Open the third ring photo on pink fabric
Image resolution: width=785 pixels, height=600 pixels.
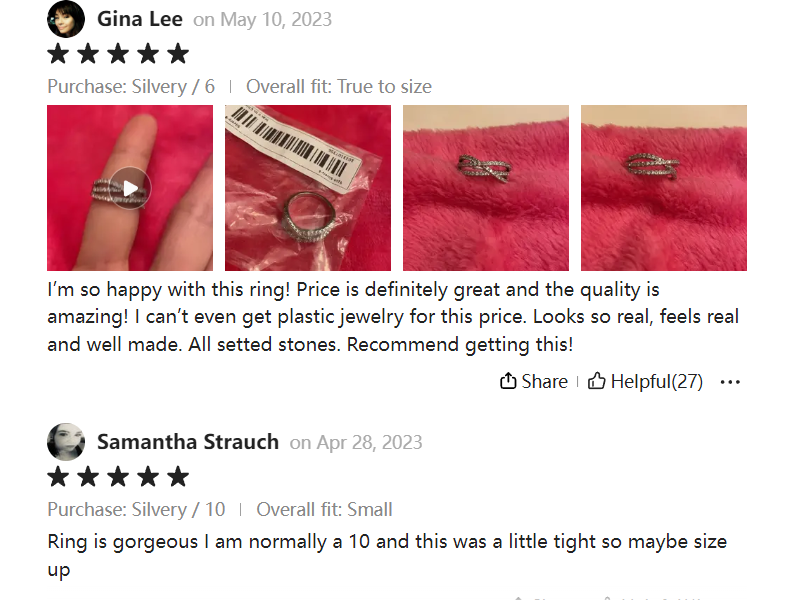[x=486, y=188]
